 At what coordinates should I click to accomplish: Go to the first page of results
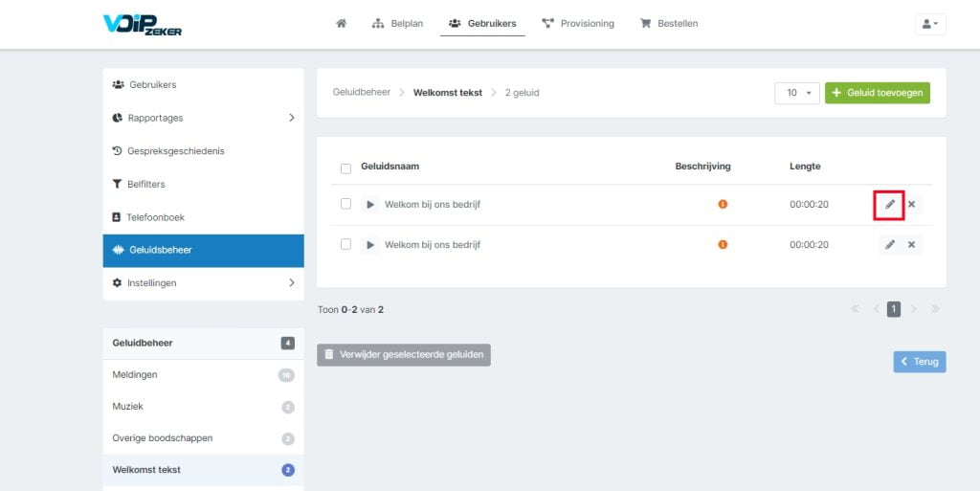coord(855,308)
